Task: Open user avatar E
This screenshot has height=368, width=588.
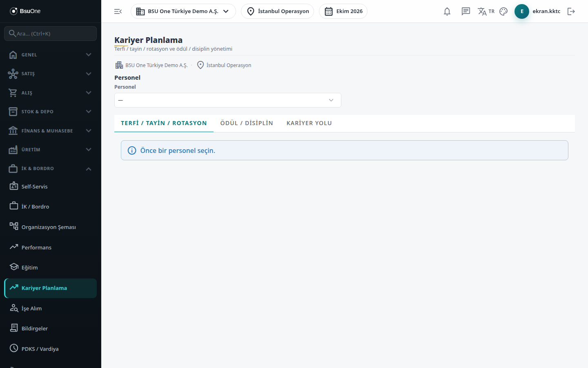Action: 522,11
